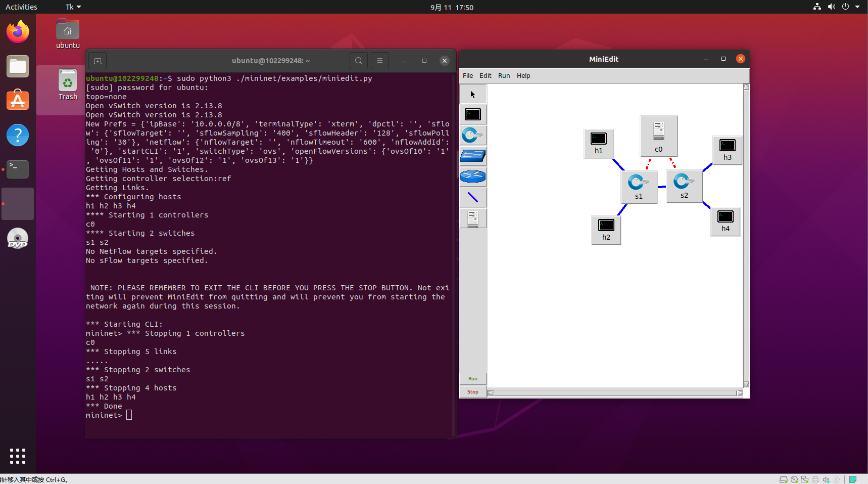Click the link between s1 and s2
The image size is (868, 484).
click(x=662, y=187)
